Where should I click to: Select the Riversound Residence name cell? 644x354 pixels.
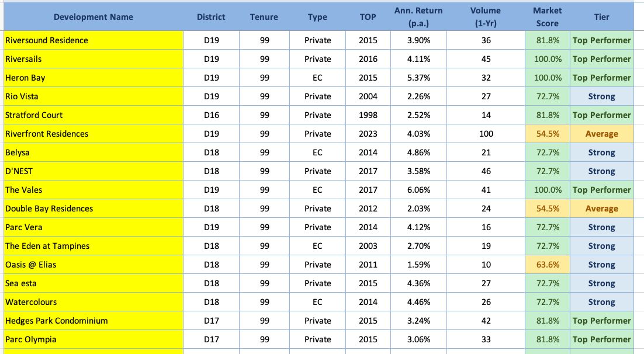94,40
